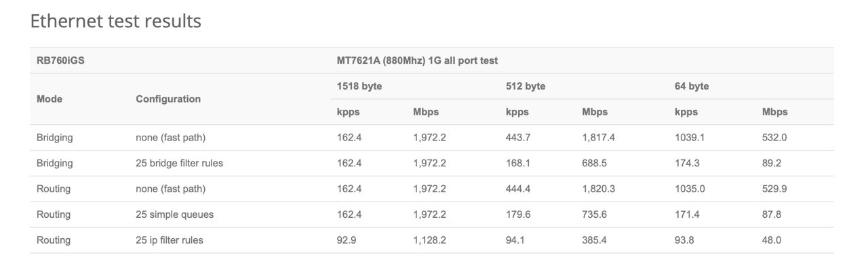This screenshot has width=868, height=266.
Task: Select the Mbps header under 64 byte
Action: click(x=775, y=112)
